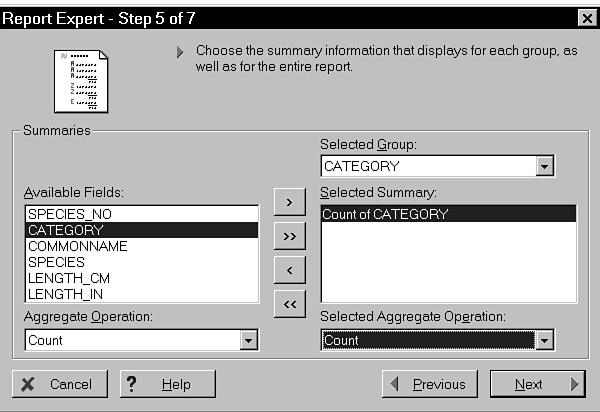Click the report document icon
This screenshot has height=412, width=600.
point(80,81)
